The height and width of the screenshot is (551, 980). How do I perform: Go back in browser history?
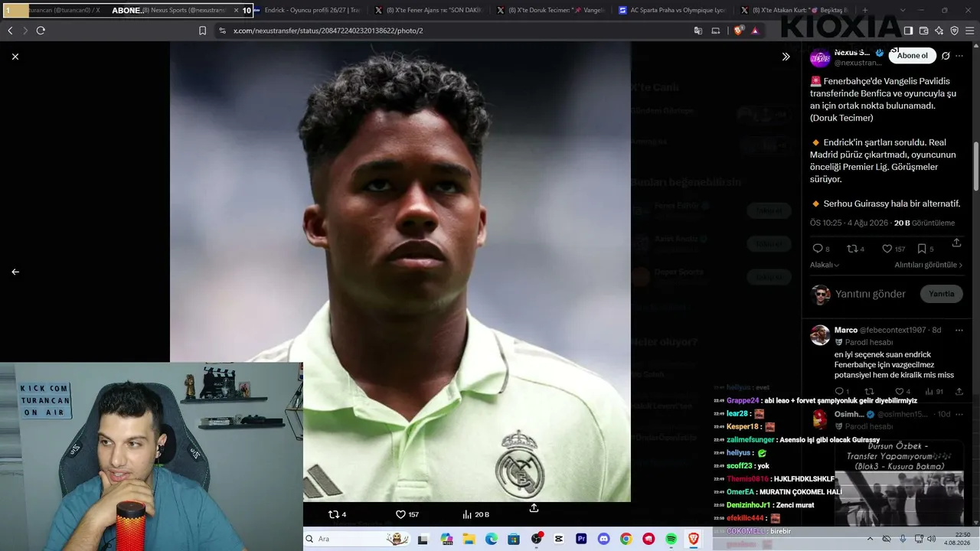tap(10, 31)
